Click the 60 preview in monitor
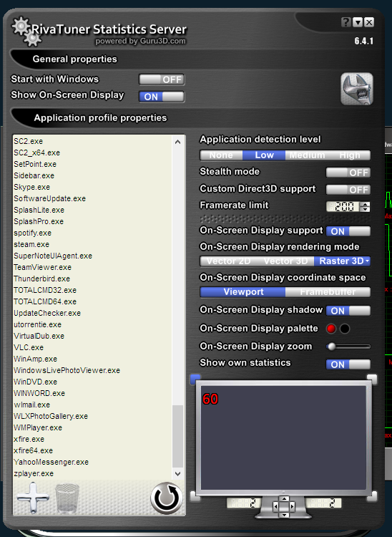392x537 pixels. [210, 399]
